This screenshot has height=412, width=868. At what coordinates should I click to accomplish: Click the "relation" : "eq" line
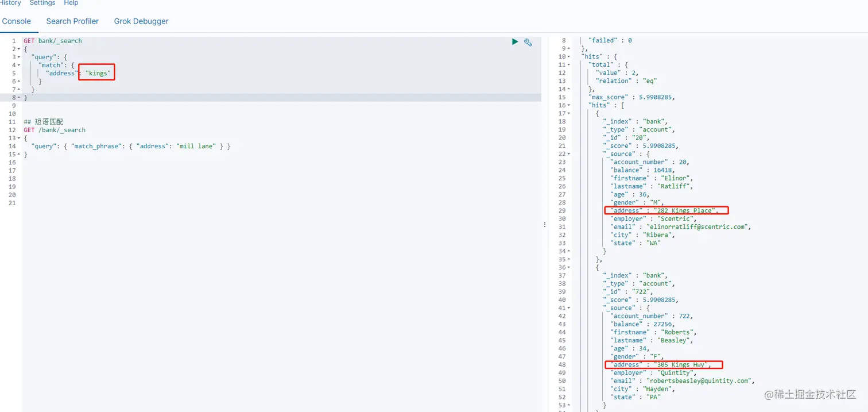point(626,81)
